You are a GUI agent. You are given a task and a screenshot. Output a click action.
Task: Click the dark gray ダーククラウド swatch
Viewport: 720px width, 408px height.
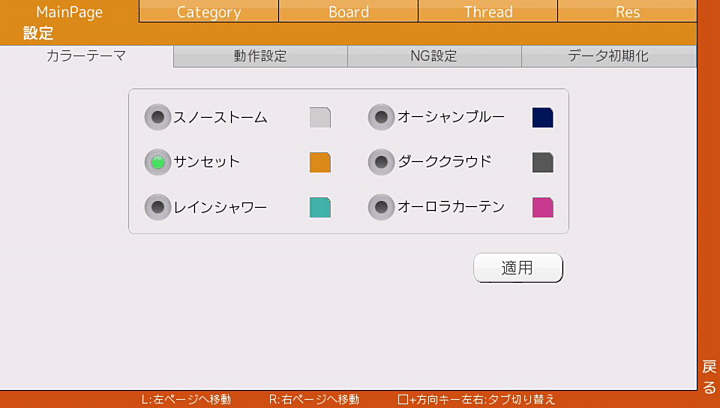[543, 162]
